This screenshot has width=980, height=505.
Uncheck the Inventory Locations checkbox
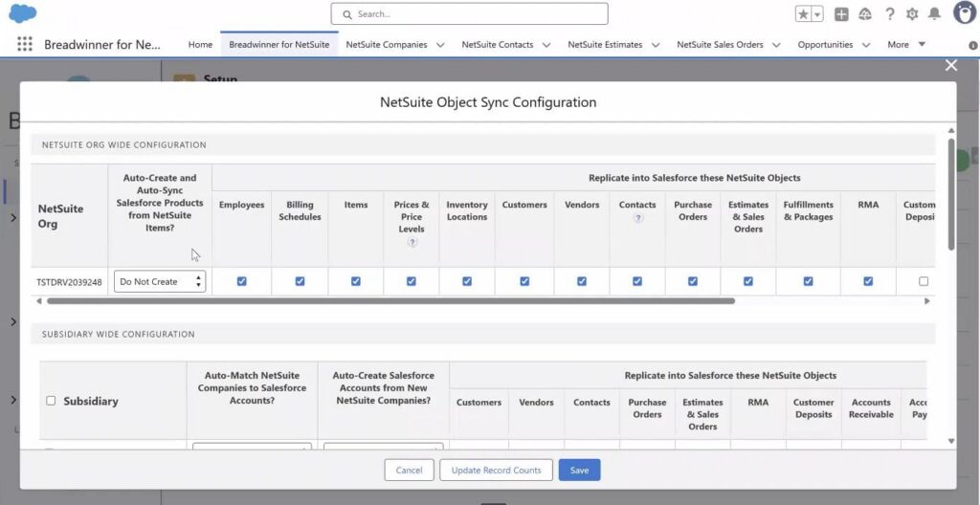pos(467,281)
